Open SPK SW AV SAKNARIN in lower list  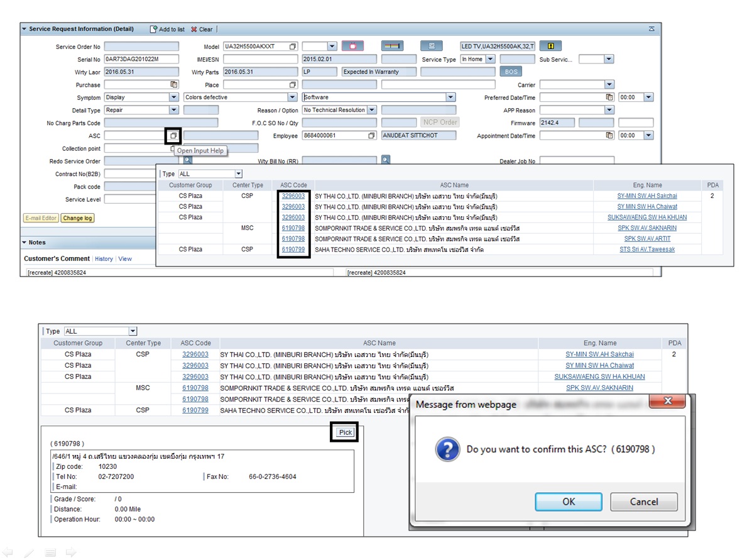click(599, 388)
